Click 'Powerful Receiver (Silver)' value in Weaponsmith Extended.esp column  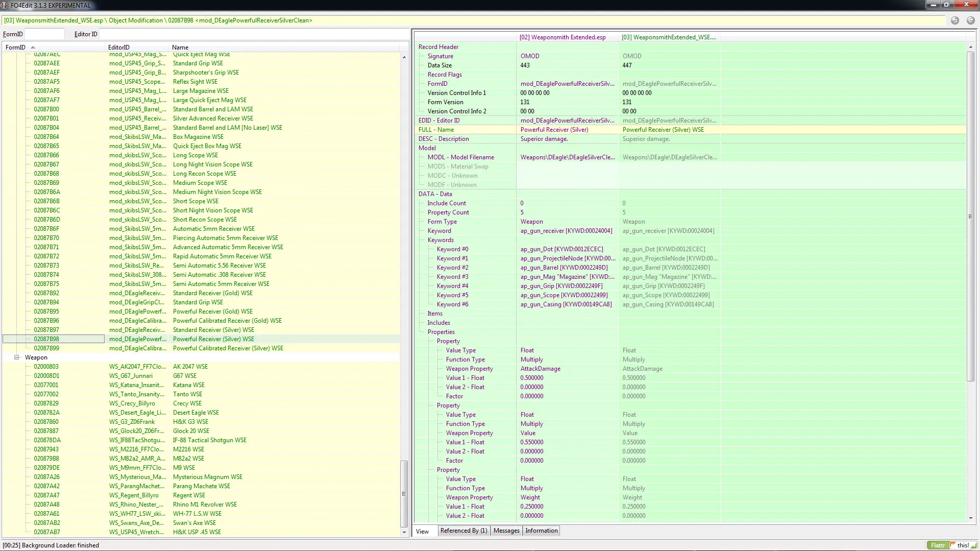click(554, 130)
